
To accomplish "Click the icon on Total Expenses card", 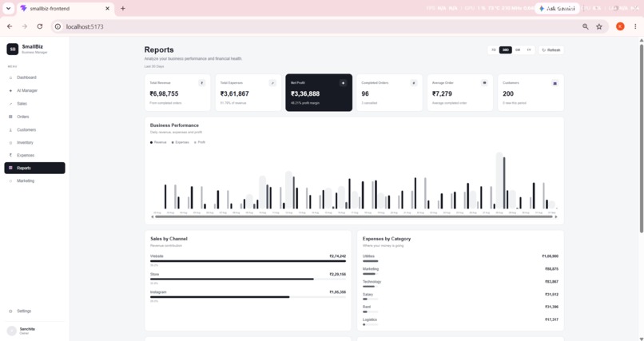I will point(272,83).
